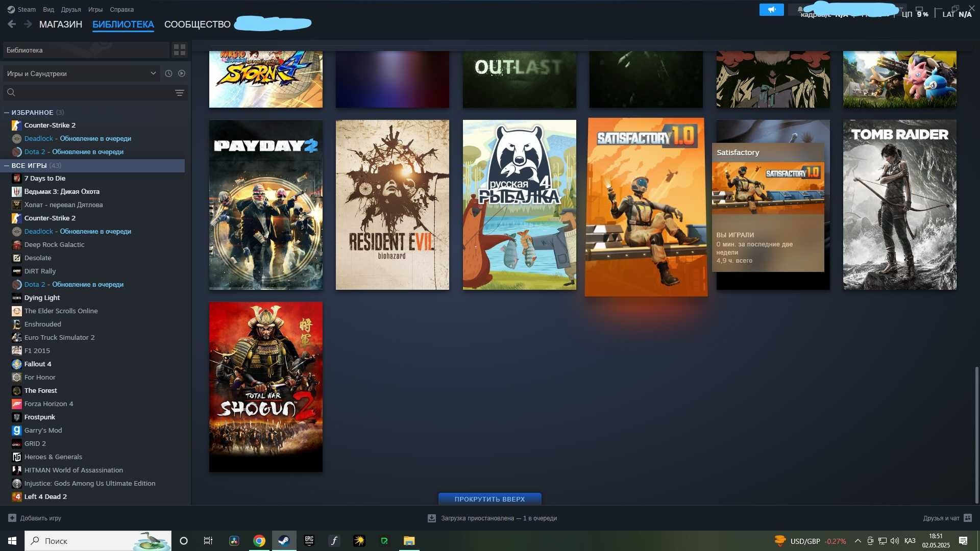Click the For Honor icon
The width and height of the screenshot is (980, 551).
click(x=17, y=377)
